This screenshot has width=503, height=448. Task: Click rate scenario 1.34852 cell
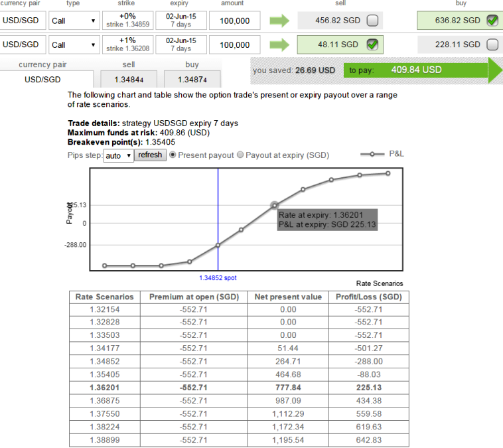point(105,362)
